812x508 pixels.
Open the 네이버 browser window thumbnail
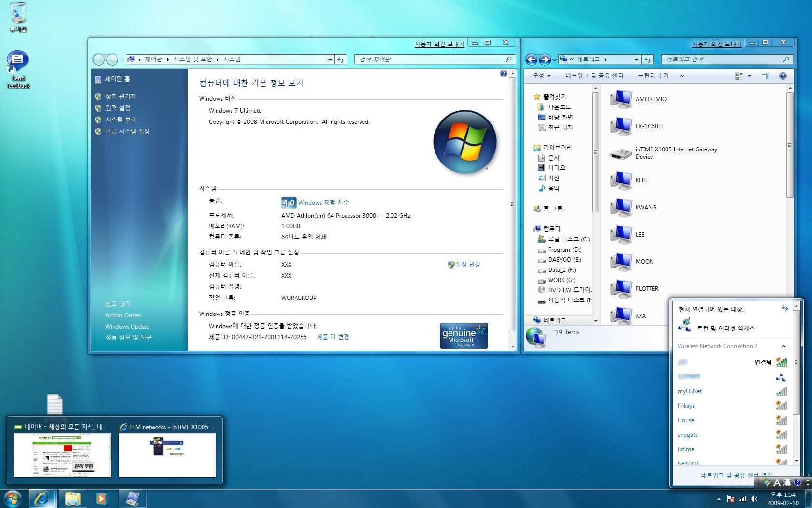pos(62,451)
